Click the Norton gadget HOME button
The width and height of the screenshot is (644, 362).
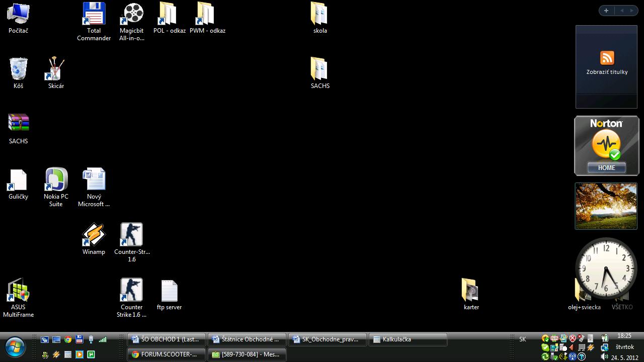click(606, 168)
